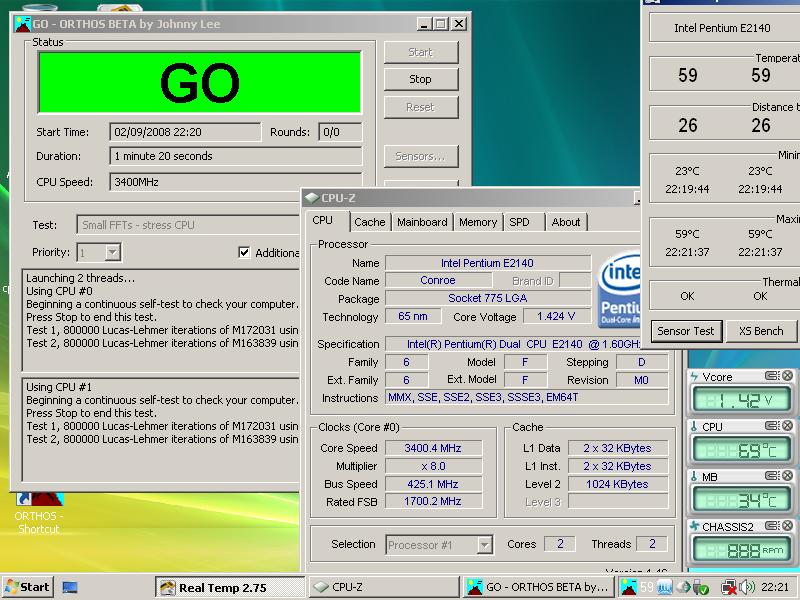Click the thermometer icon beside CPU monitor
Screen dimensions: 800x600
point(694,426)
